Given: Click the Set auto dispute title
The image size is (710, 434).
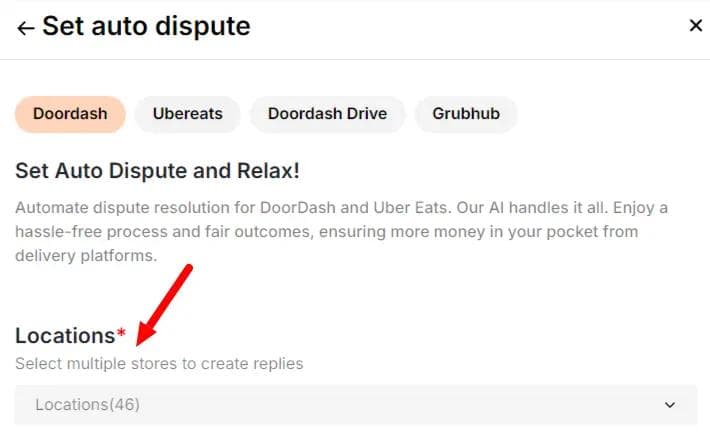Looking at the screenshot, I should tap(146, 26).
